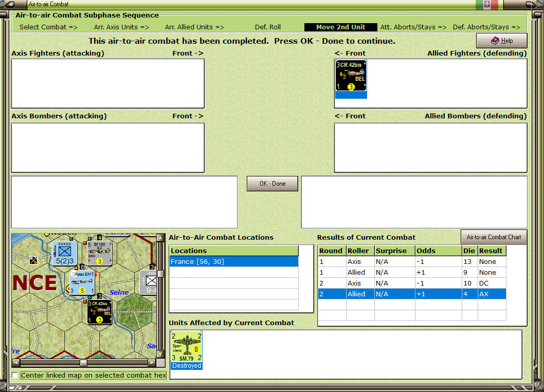Click the map's horizontal scrollbar thumb

[x=84, y=363]
